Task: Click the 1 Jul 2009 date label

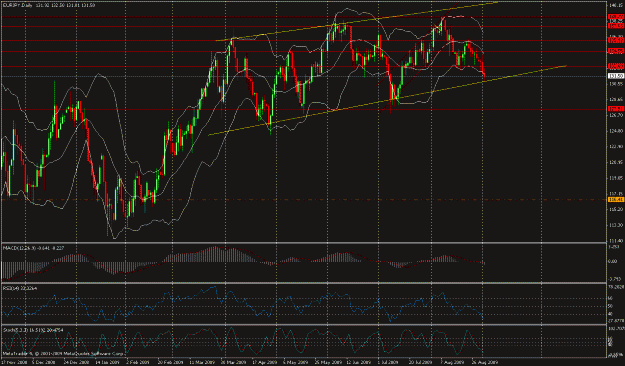Action: tap(389, 362)
